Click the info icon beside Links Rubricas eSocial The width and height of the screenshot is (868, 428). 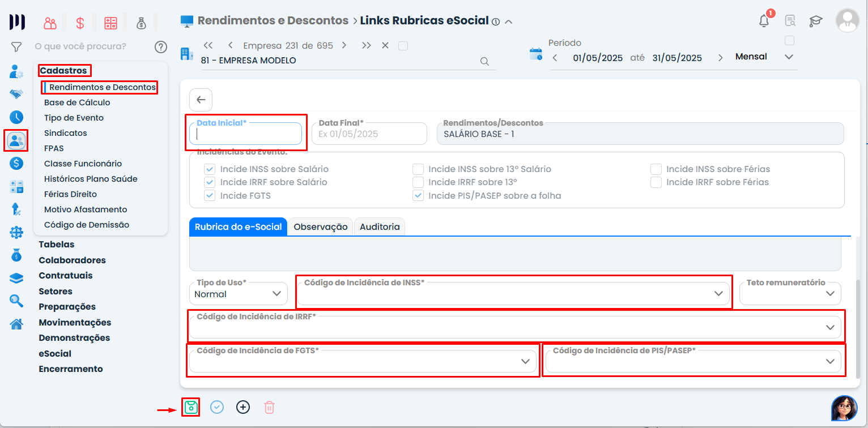(496, 22)
